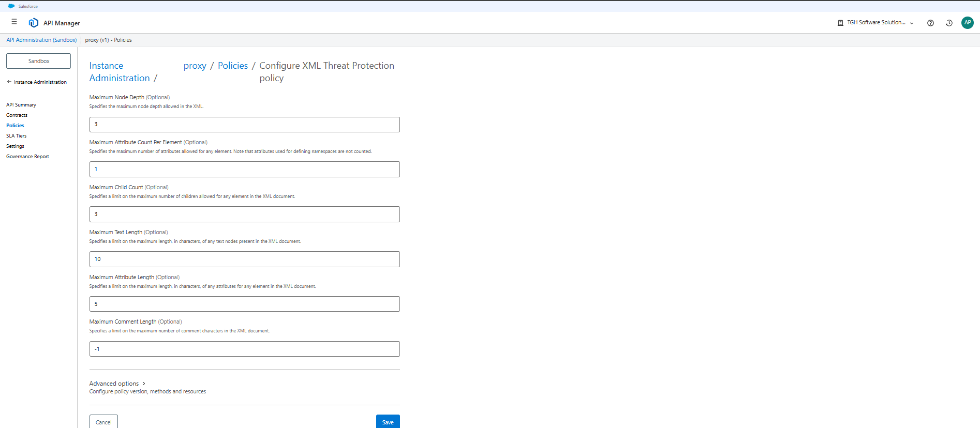Click the Salesforce cloud icon
Screen dimensions: 980x428
tap(11, 6)
